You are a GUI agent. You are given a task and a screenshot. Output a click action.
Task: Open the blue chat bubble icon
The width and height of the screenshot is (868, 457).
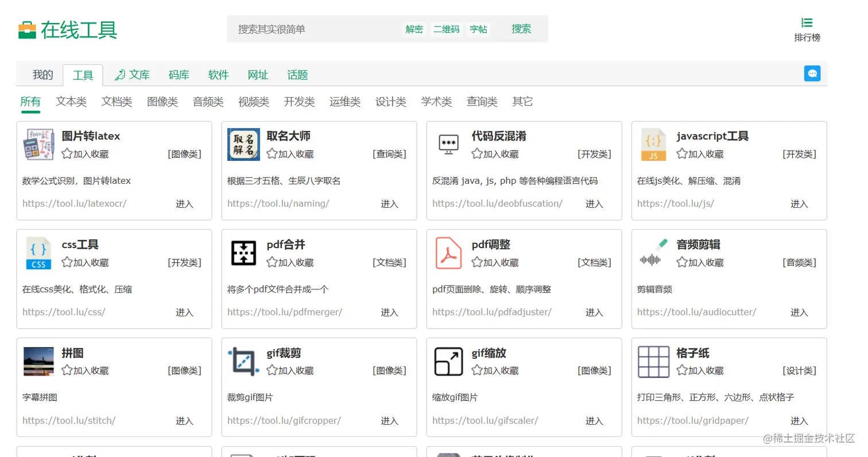[812, 73]
